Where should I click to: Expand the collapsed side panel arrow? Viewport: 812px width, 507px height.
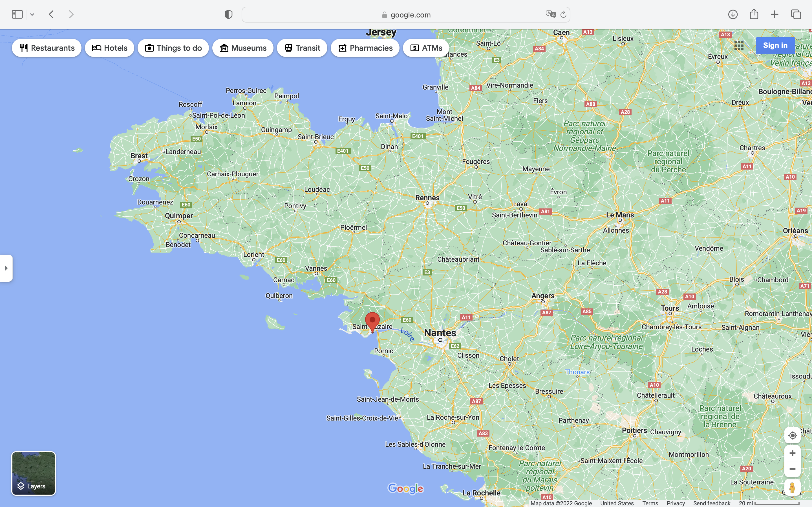(6, 268)
